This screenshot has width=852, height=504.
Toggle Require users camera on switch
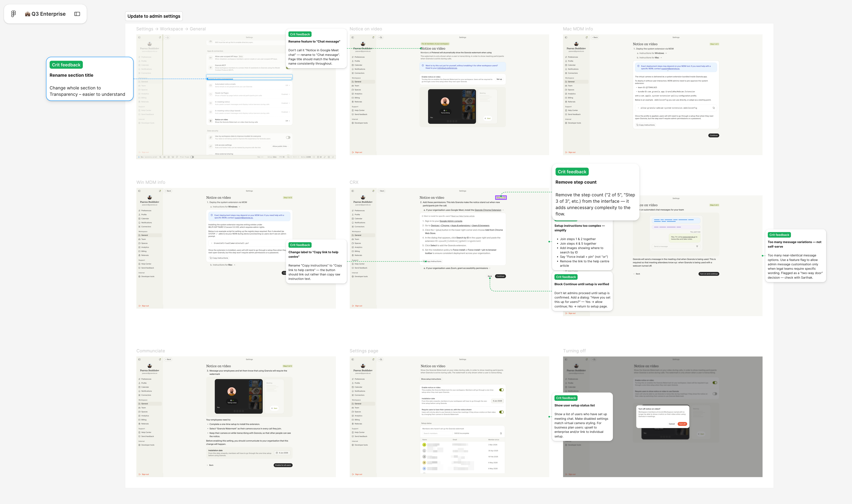coord(501,412)
